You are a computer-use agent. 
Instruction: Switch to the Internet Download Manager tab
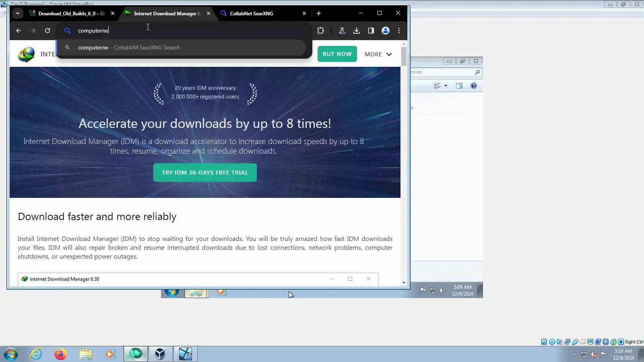coord(167,13)
